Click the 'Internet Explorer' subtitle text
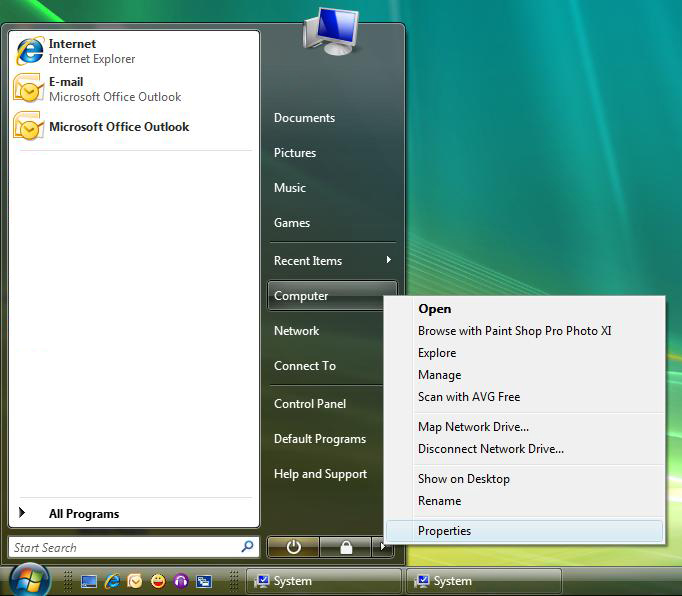Image resolution: width=682 pixels, height=596 pixels. (x=92, y=59)
